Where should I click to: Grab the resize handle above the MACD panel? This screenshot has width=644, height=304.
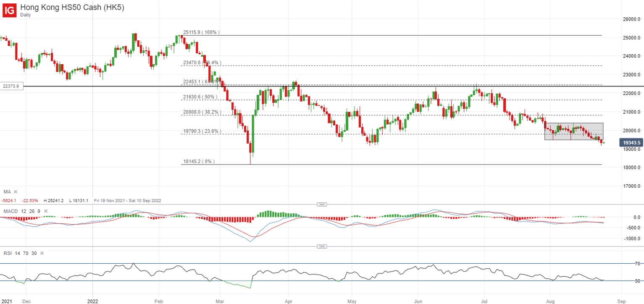322,204
